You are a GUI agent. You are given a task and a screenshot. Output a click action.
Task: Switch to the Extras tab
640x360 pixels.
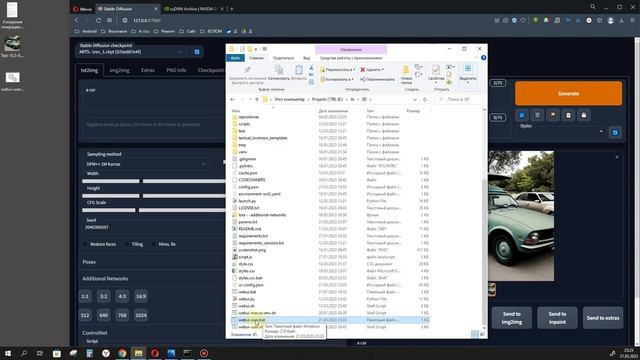(x=148, y=70)
